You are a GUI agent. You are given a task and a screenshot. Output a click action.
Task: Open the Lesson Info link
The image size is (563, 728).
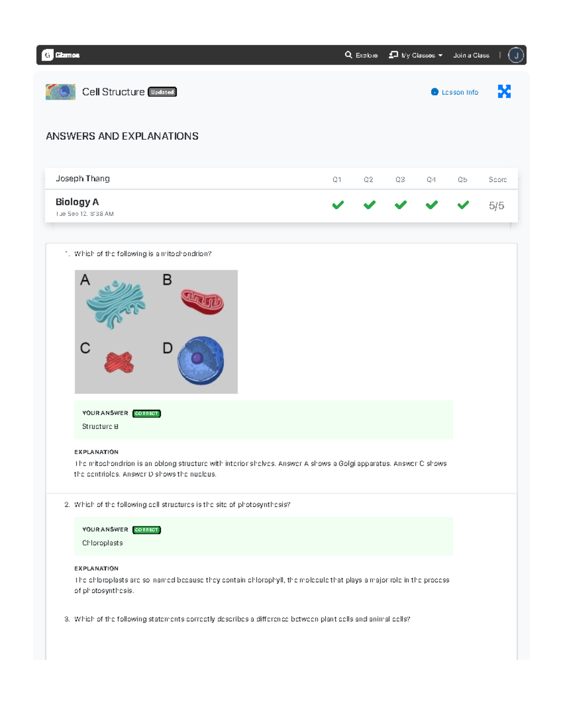pyautogui.click(x=459, y=92)
